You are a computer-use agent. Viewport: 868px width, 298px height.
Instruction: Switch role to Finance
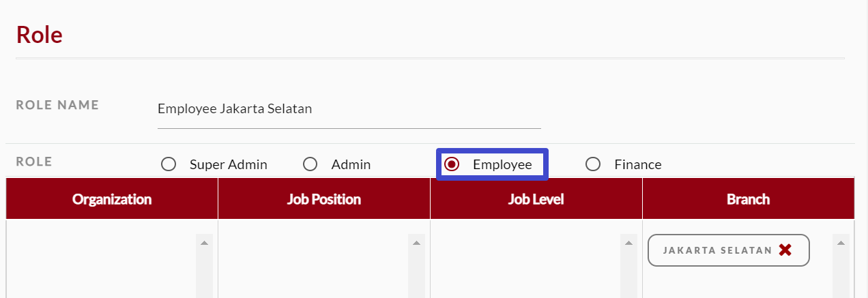tap(593, 164)
